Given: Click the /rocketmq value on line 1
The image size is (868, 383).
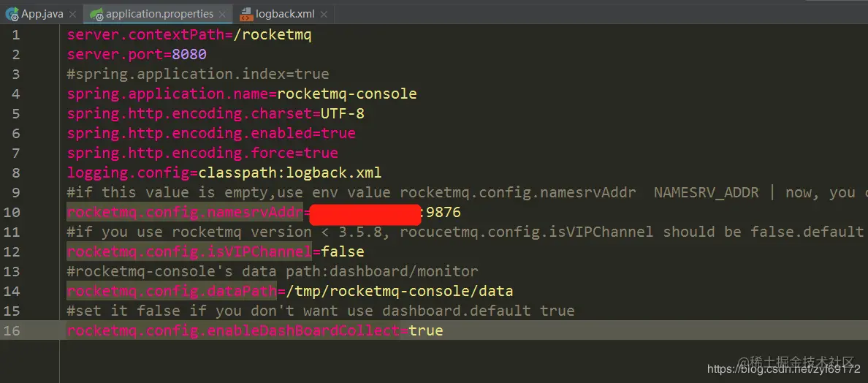Looking at the screenshot, I should pos(273,35).
